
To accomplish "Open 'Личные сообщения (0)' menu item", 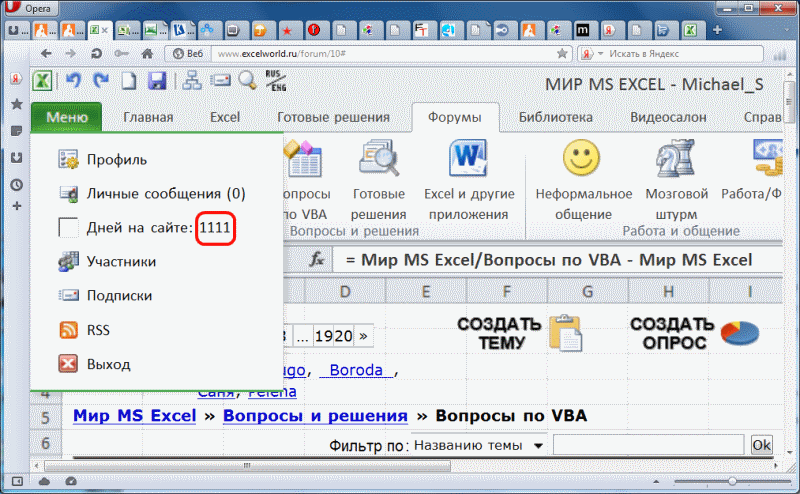I will point(166,193).
